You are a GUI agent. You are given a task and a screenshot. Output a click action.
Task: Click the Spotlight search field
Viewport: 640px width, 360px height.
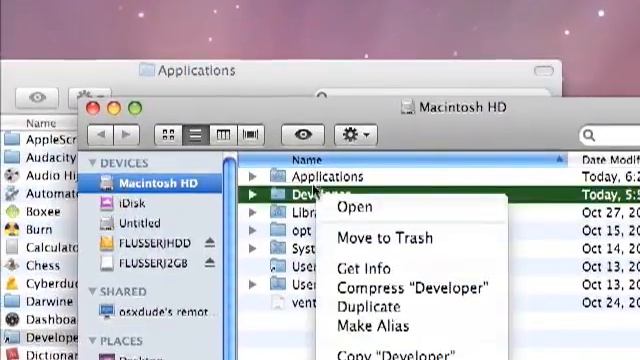[x=610, y=135]
